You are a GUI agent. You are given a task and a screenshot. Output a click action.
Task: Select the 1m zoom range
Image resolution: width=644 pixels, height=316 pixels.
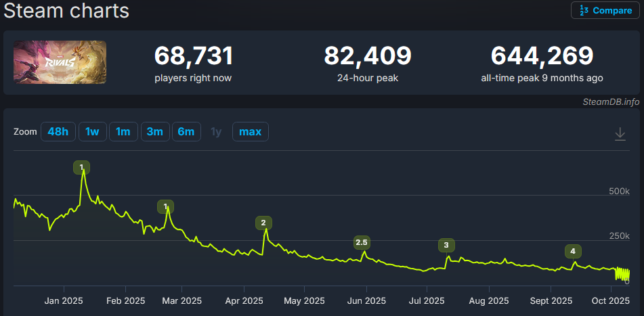(x=123, y=132)
